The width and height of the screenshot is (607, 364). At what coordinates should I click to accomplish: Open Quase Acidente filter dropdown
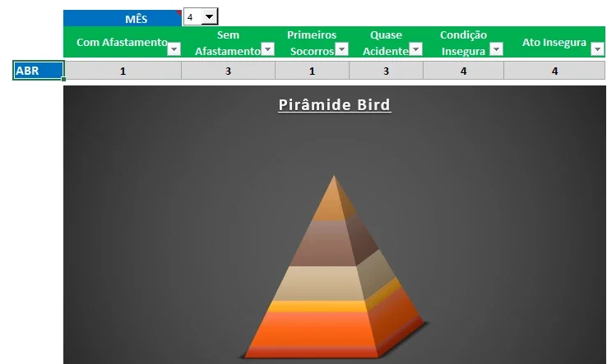pos(415,49)
